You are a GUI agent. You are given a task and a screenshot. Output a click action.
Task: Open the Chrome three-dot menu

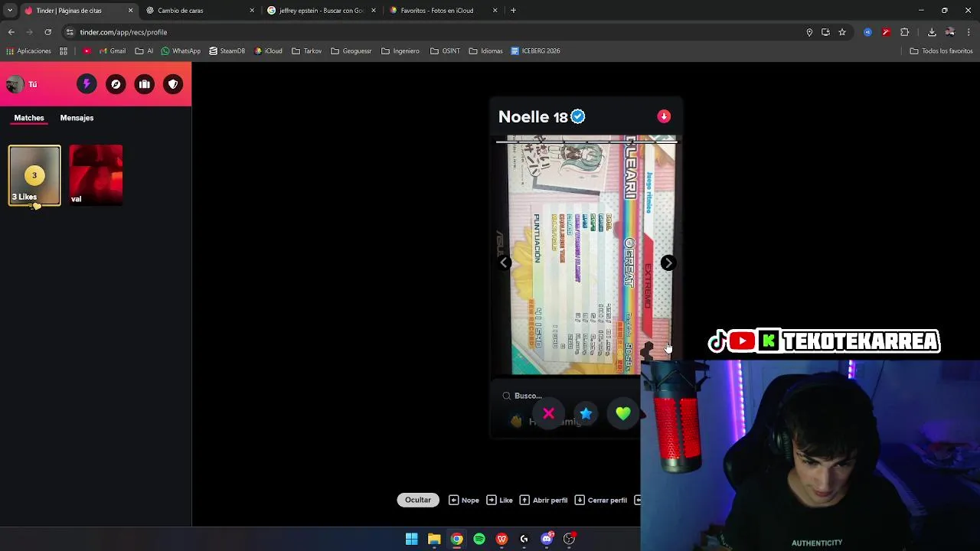(x=969, y=32)
